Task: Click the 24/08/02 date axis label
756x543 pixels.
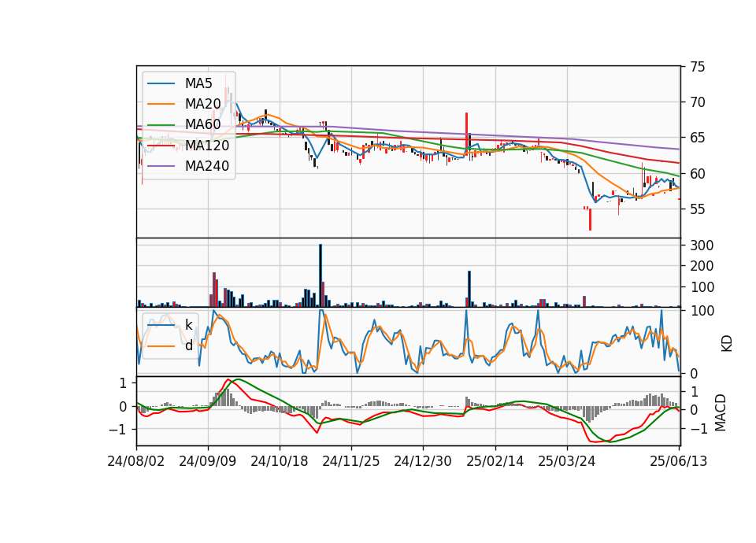Action: pyautogui.click(x=136, y=462)
